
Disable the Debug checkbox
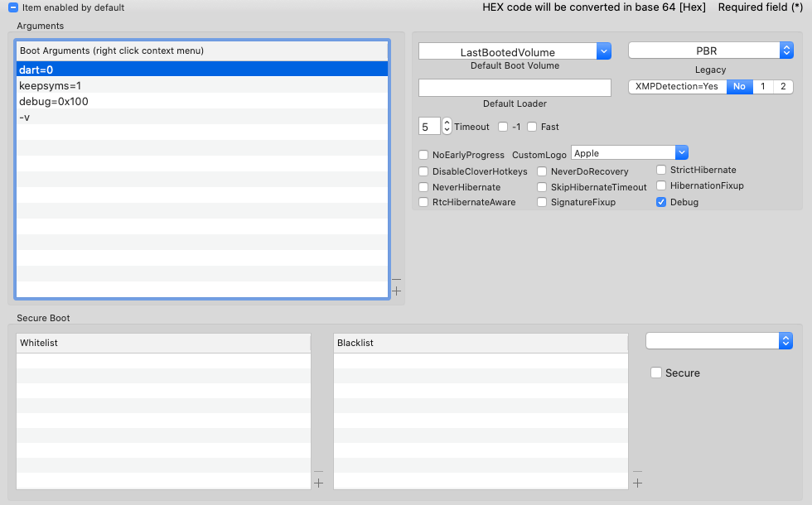point(661,202)
